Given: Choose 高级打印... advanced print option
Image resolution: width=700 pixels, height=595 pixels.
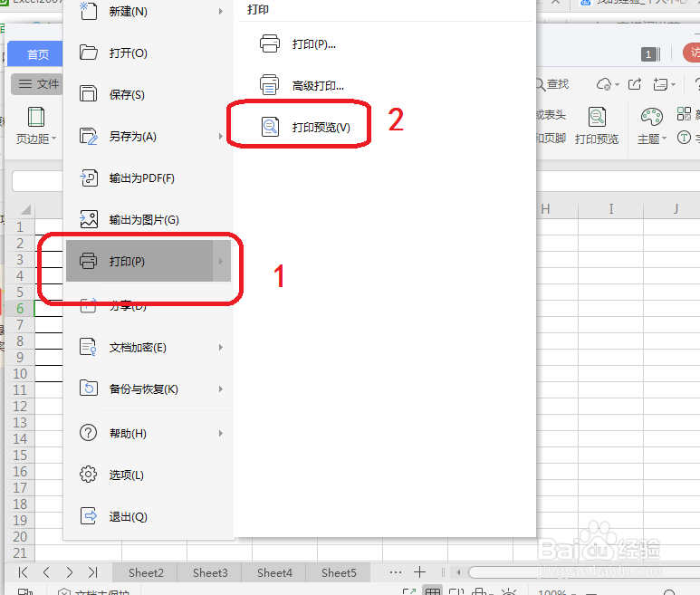Looking at the screenshot, I should [318, 86].
